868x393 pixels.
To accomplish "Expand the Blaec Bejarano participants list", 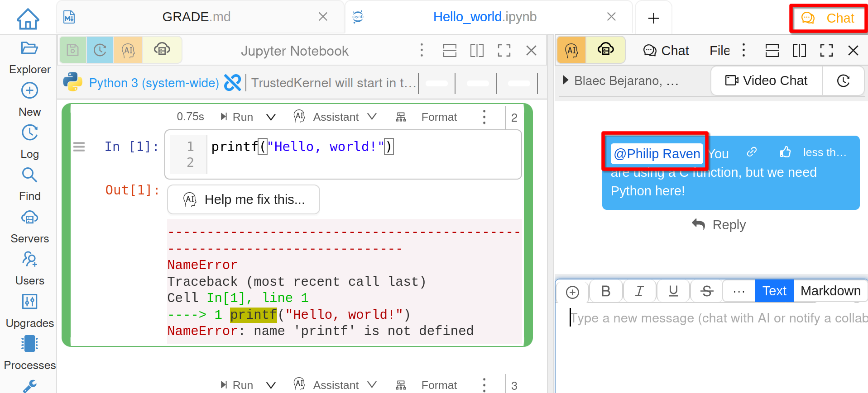I will 566,80.
